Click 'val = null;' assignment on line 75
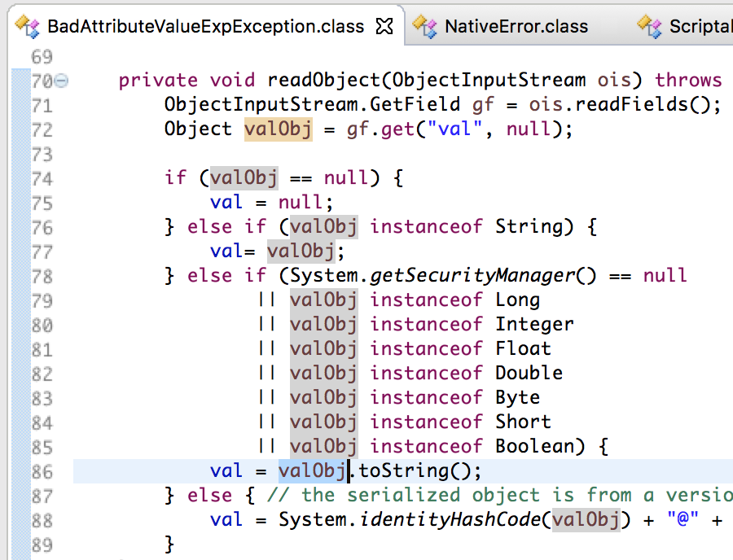The image size is (733, 560). (x=271, y=202)
